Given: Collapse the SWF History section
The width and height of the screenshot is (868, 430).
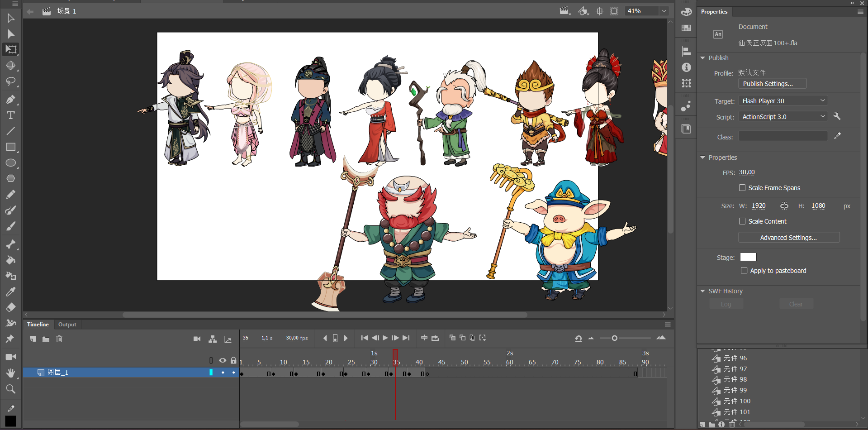Looking at the screenshot, I should pyautogui.click(x=702, y=291).
